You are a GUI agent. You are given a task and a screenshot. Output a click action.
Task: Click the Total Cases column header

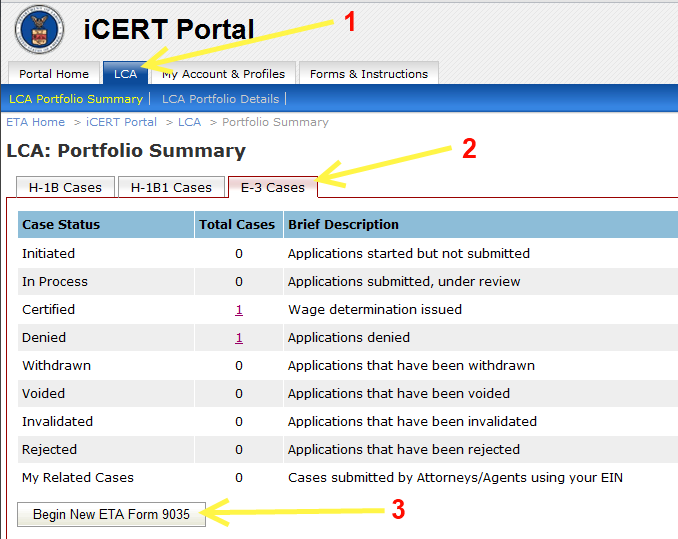click(237, 225)
